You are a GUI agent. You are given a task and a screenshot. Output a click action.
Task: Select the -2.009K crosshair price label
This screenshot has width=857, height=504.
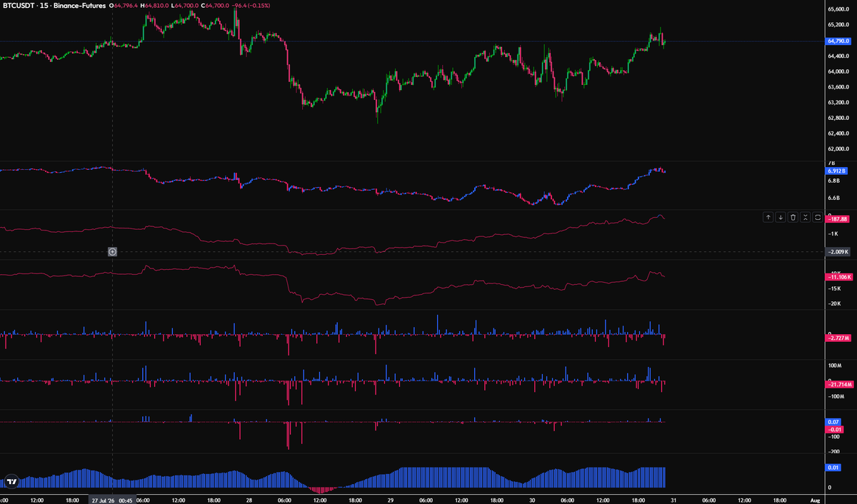837,252
